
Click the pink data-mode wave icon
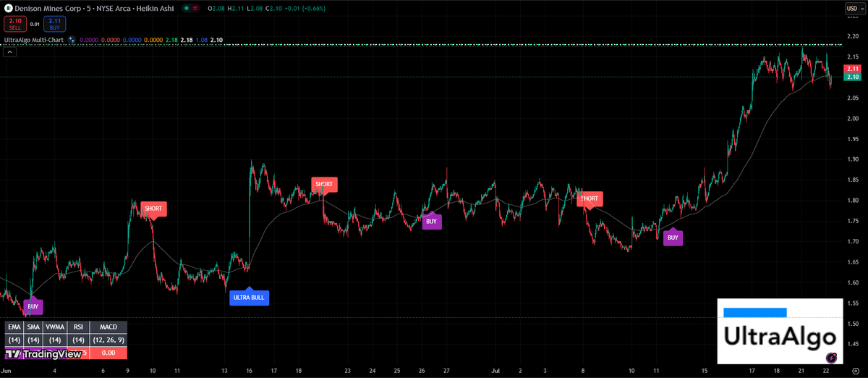[x=197, y=8]
